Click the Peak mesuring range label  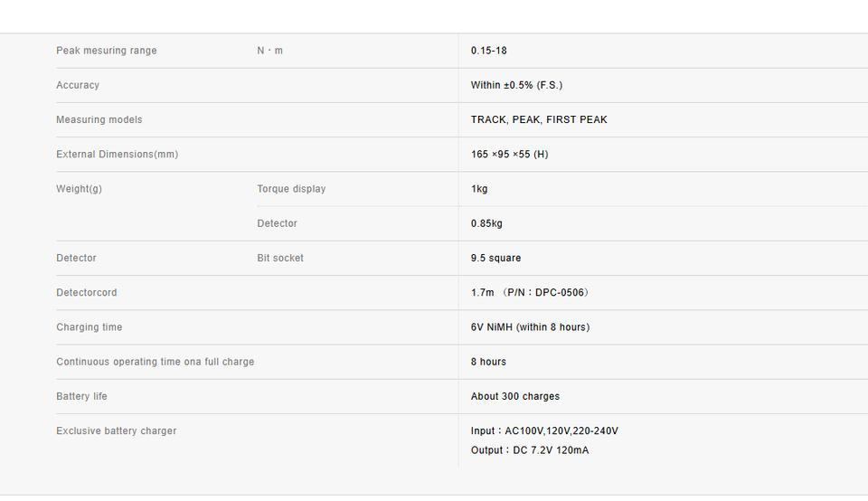point(107,51)
